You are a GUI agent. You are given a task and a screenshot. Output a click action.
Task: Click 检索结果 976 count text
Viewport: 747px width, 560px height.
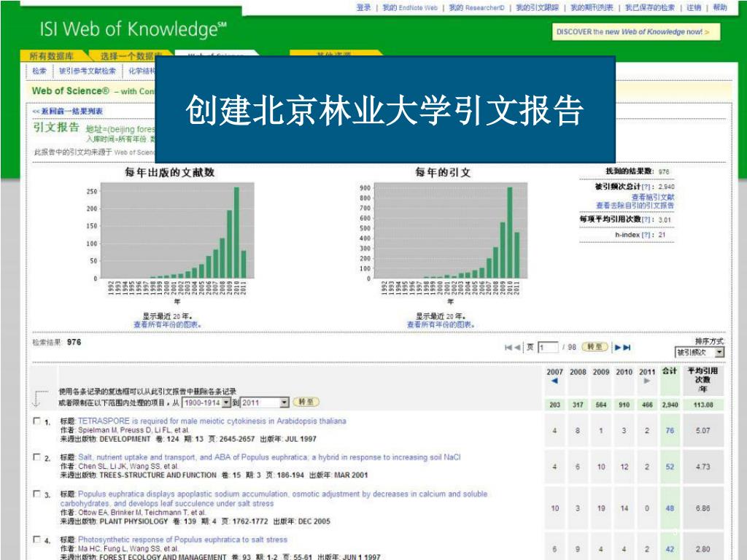[x=57, y=342]
